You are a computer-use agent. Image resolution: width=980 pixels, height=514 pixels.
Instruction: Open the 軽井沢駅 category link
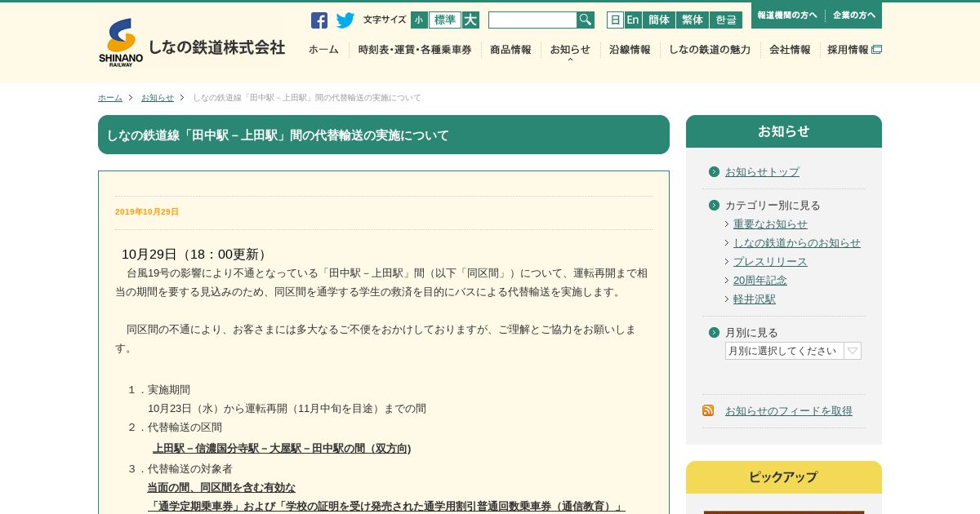pos(755,299)
